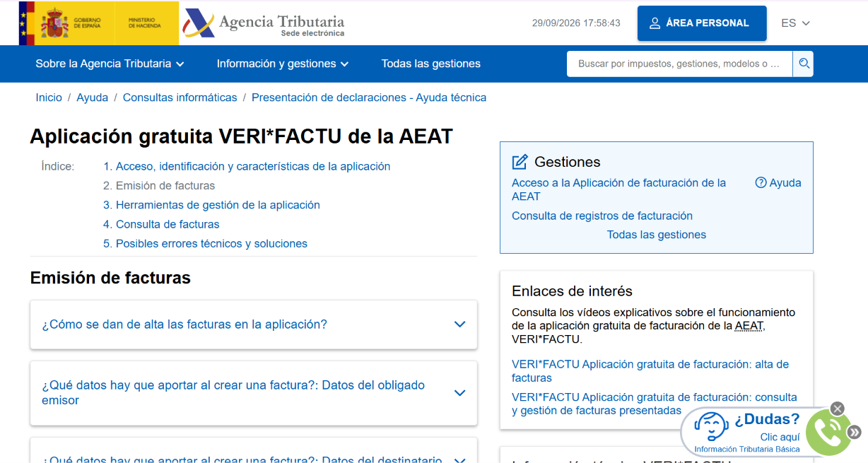
Task: Click the Enlaces de interés heading
Action: pos(572,291)
